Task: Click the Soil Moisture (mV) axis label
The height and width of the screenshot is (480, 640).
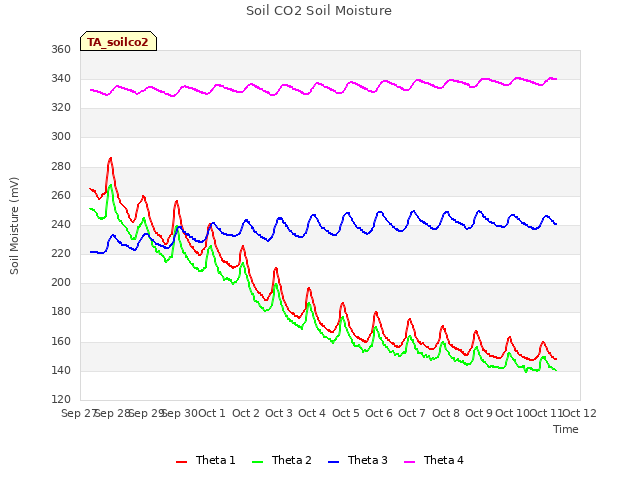Action: (14, 226)
